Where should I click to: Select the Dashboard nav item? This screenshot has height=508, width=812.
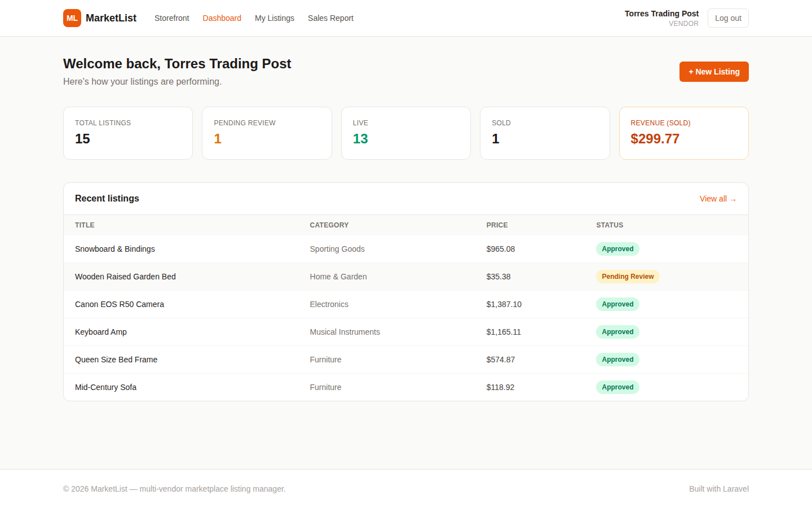pyautogui.click(x=222, y=18)
